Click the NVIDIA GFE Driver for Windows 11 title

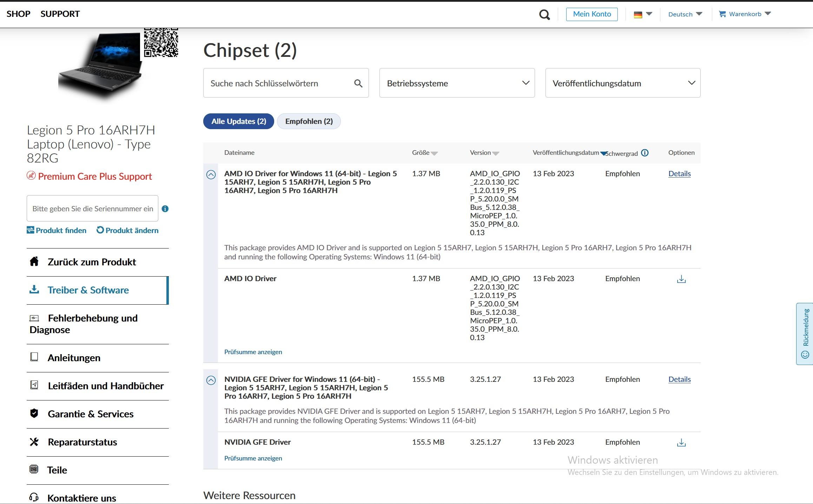pyautogui.click(x=306, y=388)
